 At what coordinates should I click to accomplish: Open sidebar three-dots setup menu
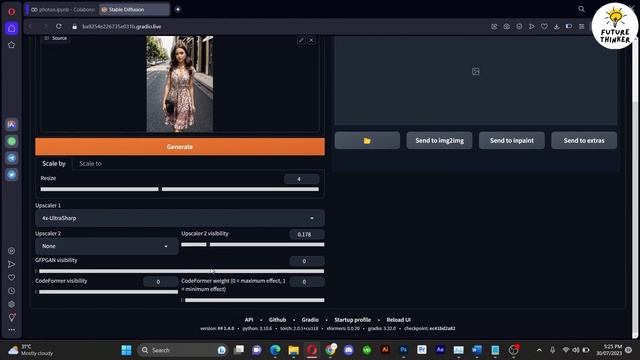click(11, 329)
